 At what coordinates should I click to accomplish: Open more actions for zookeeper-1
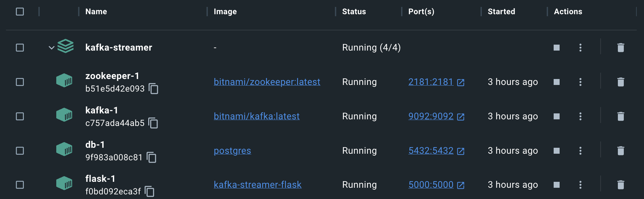580,82
